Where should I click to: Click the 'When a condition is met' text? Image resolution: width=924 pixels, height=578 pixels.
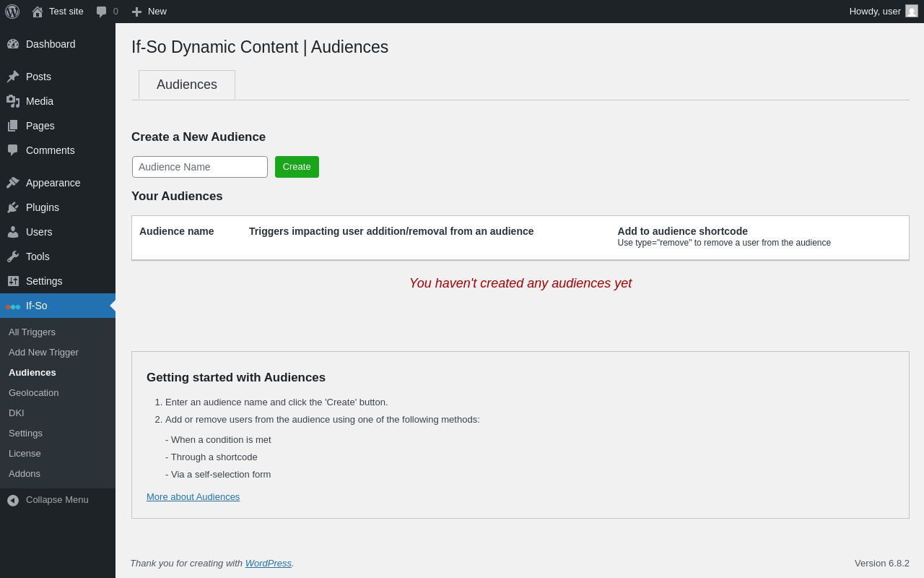point(218,440)
